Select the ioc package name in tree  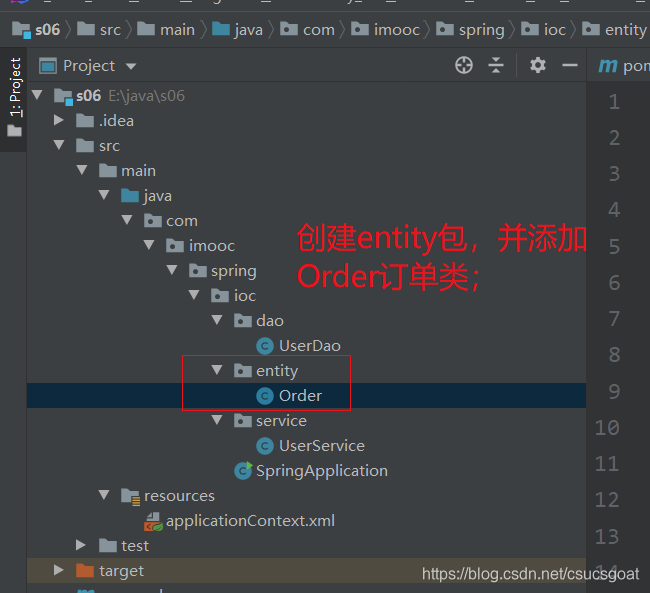coord(245,296)
